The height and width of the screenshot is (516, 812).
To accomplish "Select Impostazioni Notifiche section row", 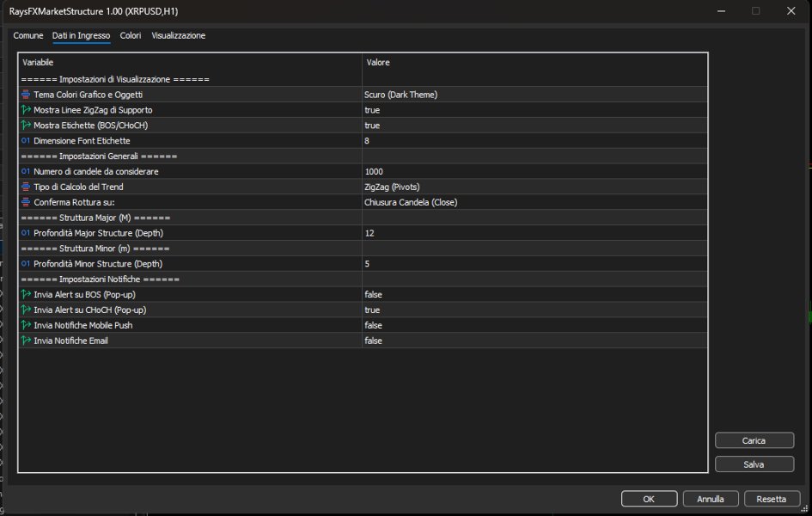I will point(363,279).
